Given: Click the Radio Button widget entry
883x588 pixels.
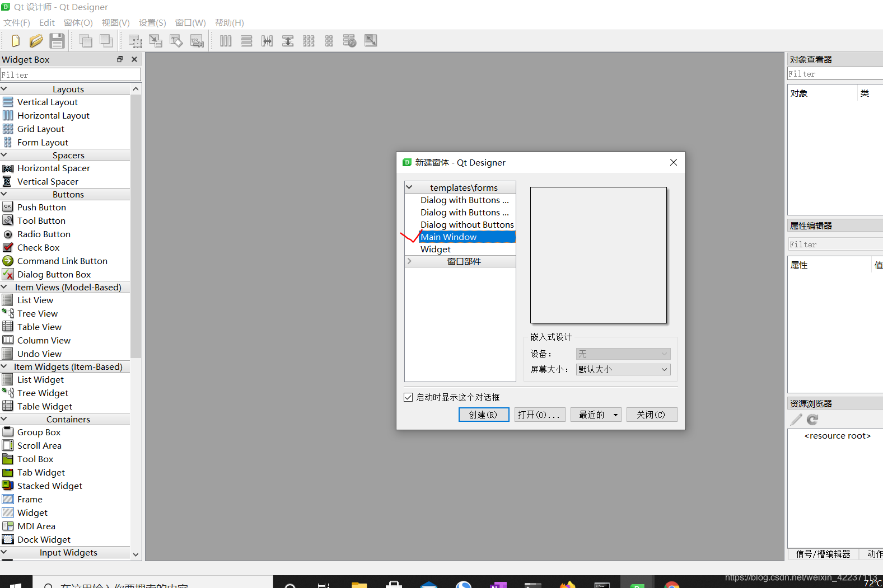Looking at the screenshot, I should click(x=44, y=234).
